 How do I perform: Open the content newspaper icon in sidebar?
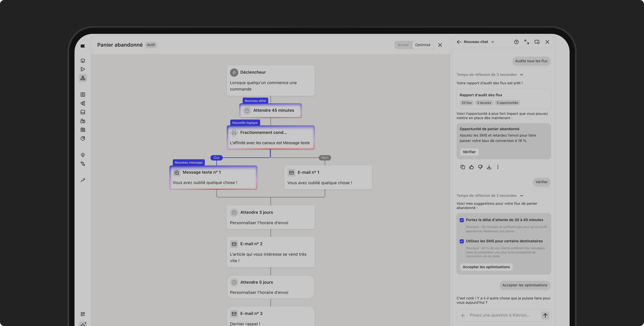pyautogui.click(x=83, y=130)
